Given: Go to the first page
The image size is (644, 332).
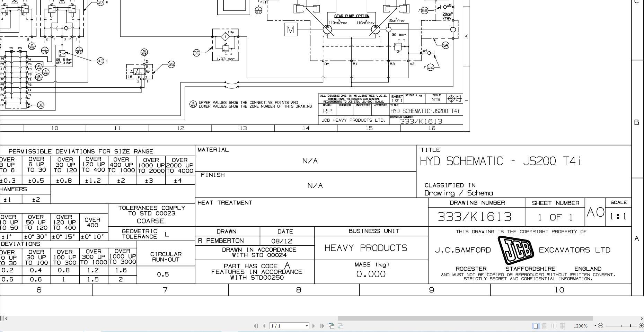Looking at the screenshot, I should tap(256, 326).
